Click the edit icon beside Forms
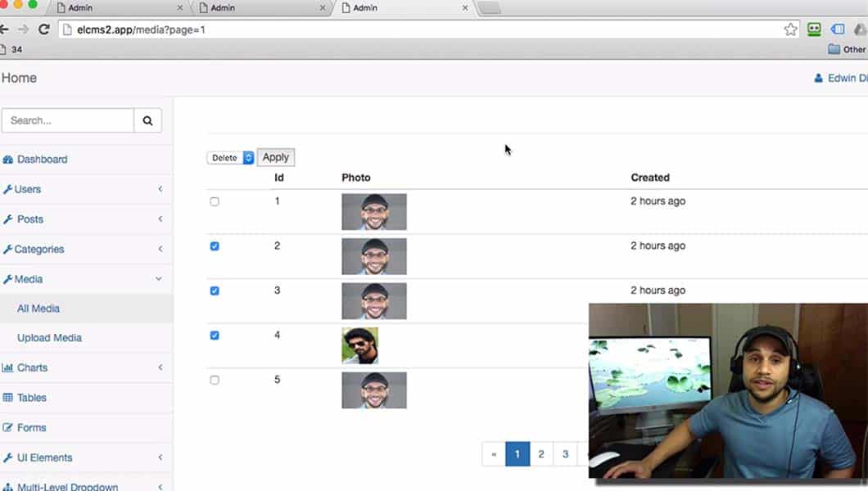The image size is (868, 491). coord(7,427)
